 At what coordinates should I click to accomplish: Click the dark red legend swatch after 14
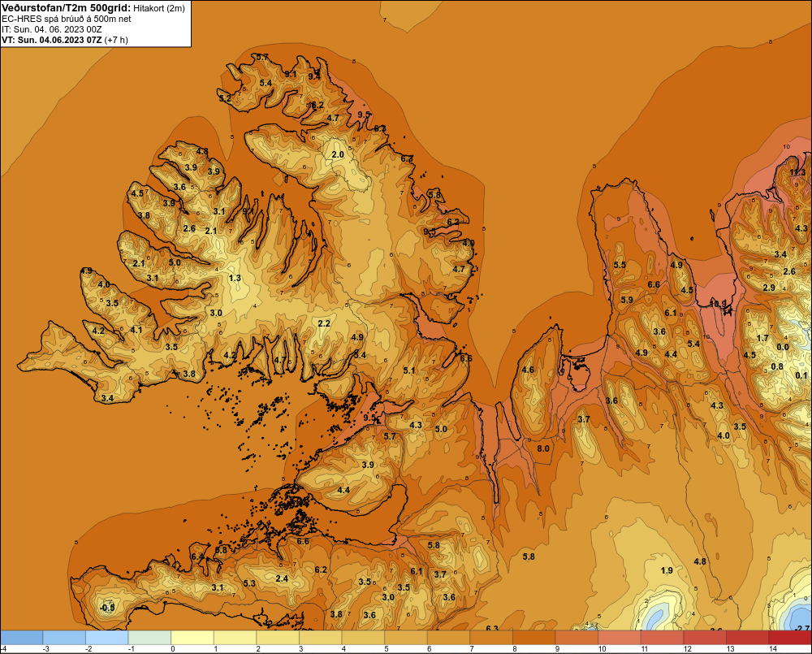[x=790, y=638]
